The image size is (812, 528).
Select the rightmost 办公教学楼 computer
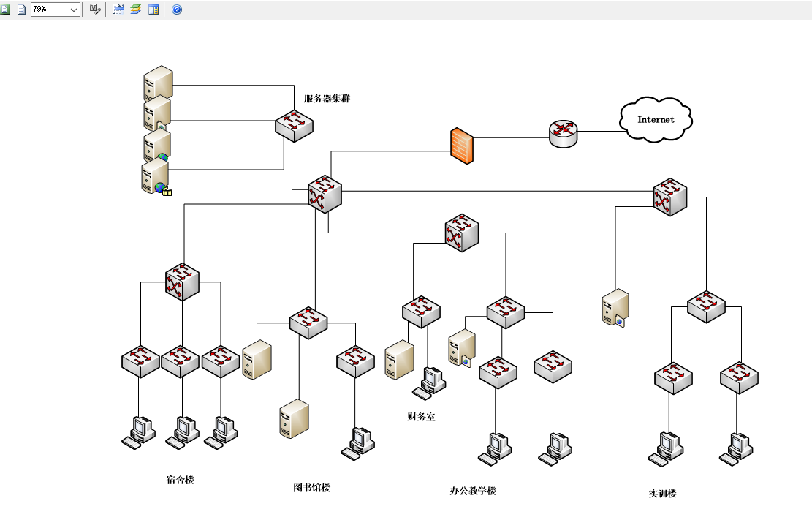pyautogui.click(x=555, y=449)
